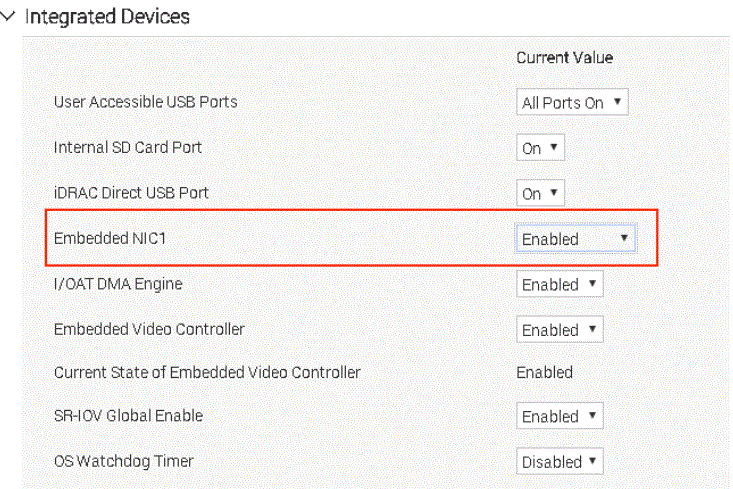Open the iDRAC Direct USB Port dropdown
The height and width of the screenshot is (489, 733).
(541, 193)
